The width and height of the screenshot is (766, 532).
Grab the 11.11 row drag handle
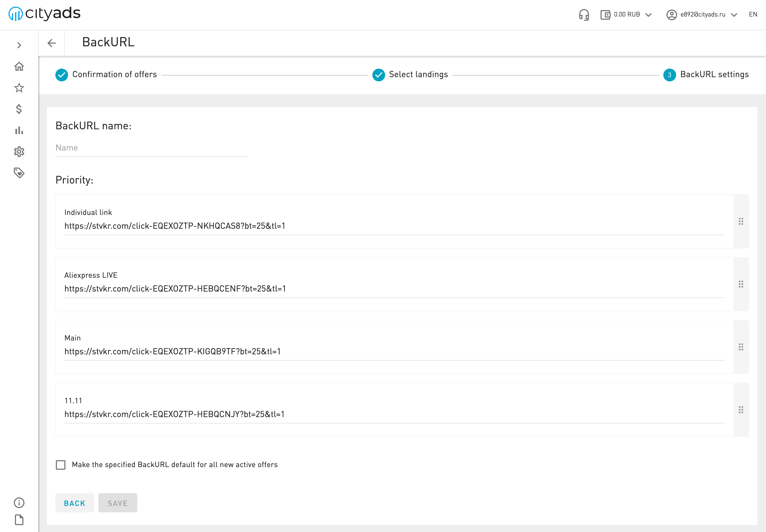click(x=741, y=410)
